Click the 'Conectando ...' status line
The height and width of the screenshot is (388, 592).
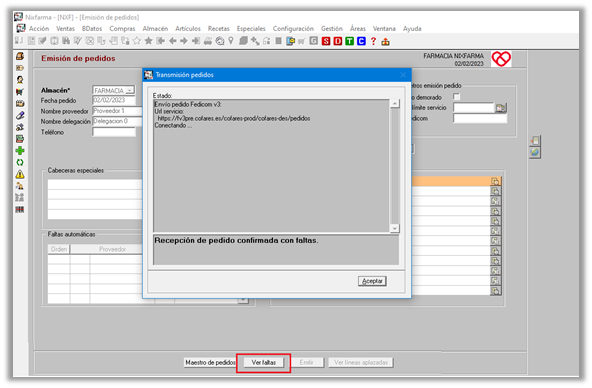click(173, 126)
